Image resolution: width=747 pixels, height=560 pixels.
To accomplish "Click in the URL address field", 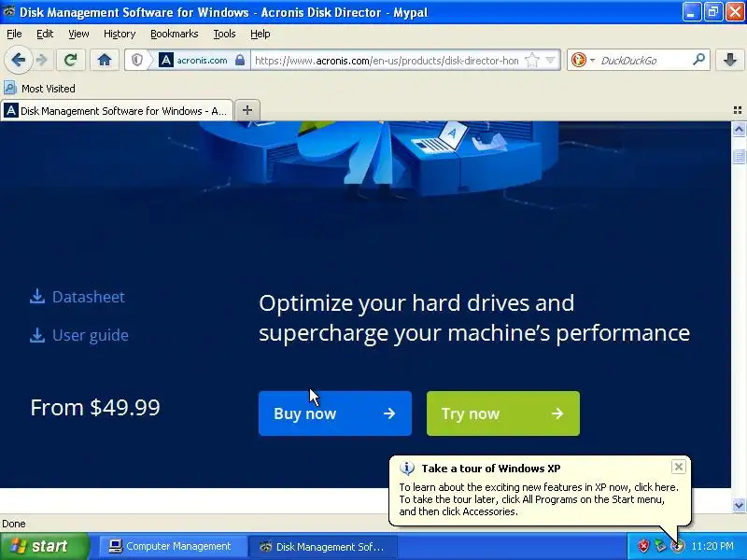I will (x=387, y=61).
